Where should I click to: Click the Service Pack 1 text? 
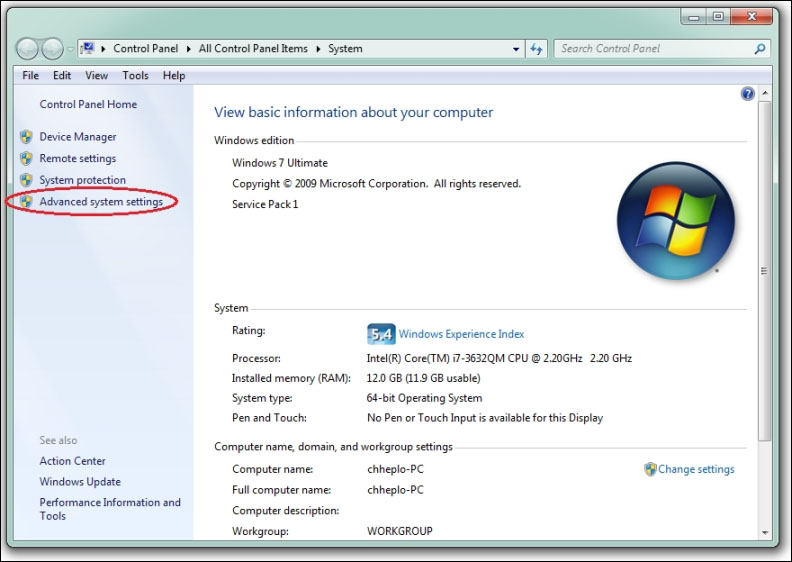coord(265,205)
